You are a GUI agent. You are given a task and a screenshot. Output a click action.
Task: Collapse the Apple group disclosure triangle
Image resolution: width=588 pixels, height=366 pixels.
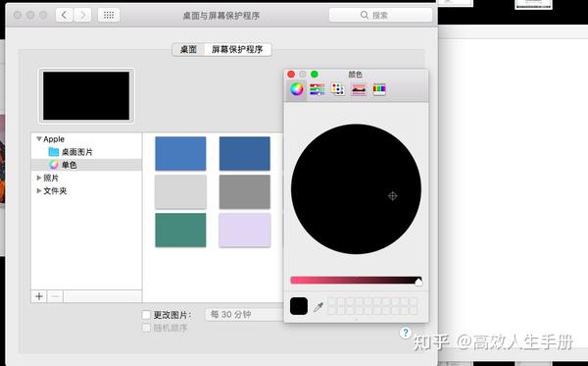coord(38,139)
